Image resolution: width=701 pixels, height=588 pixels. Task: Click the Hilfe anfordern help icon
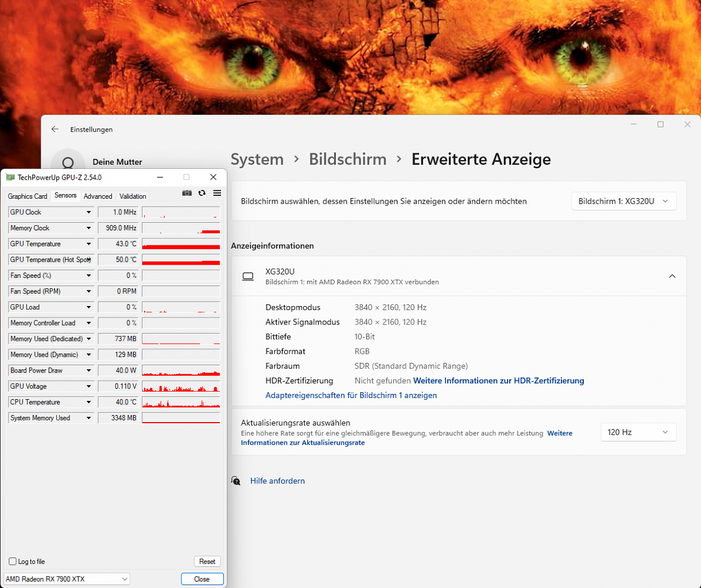pos(236,481)
